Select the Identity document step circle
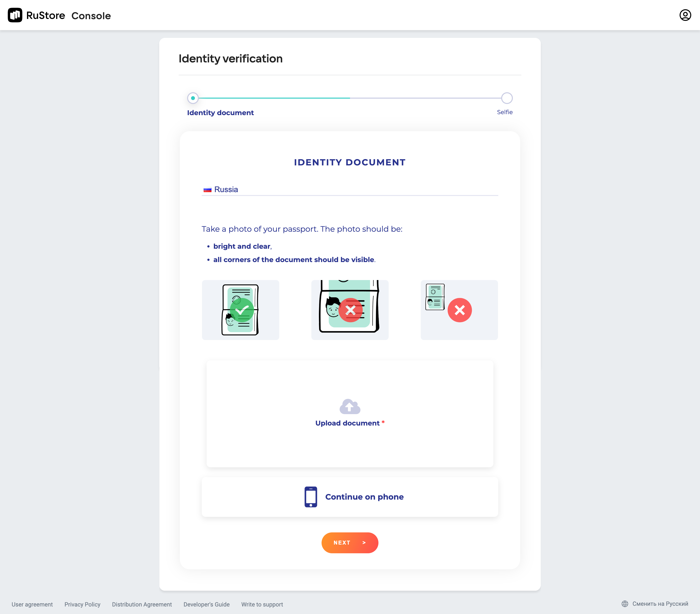 click(193, 98)
